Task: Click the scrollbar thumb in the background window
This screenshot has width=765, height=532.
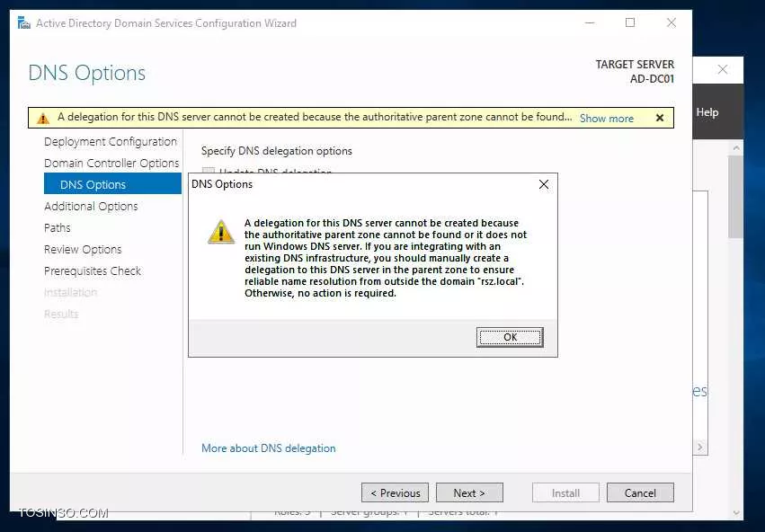Action: pos(735,197)
